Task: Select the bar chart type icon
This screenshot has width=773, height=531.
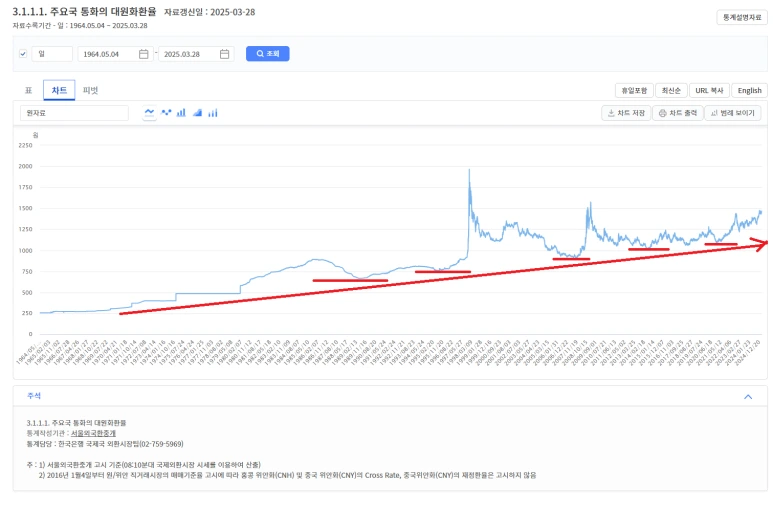Action: (x=181, y=113)
